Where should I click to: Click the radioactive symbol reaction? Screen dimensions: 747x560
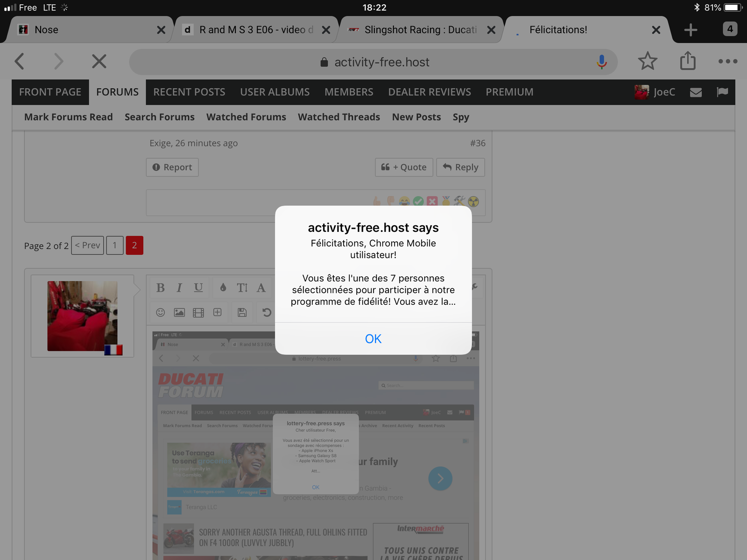[x=473, y=201]
